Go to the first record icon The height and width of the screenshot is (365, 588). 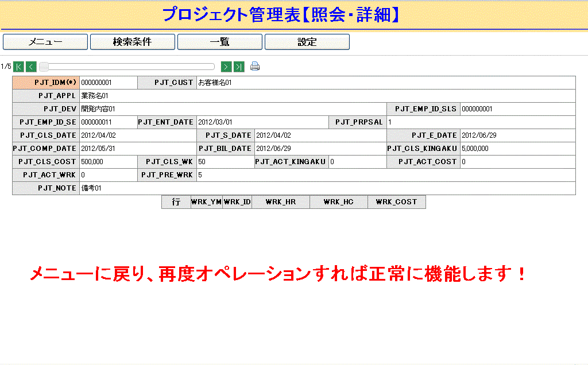(18, 67)
